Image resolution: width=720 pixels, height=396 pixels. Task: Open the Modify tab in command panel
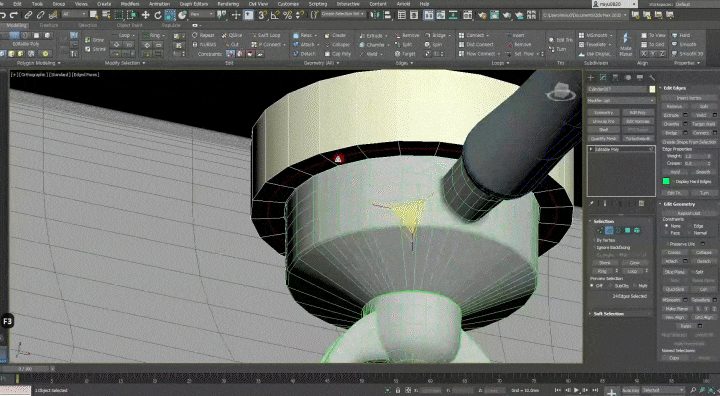point(603,78)
